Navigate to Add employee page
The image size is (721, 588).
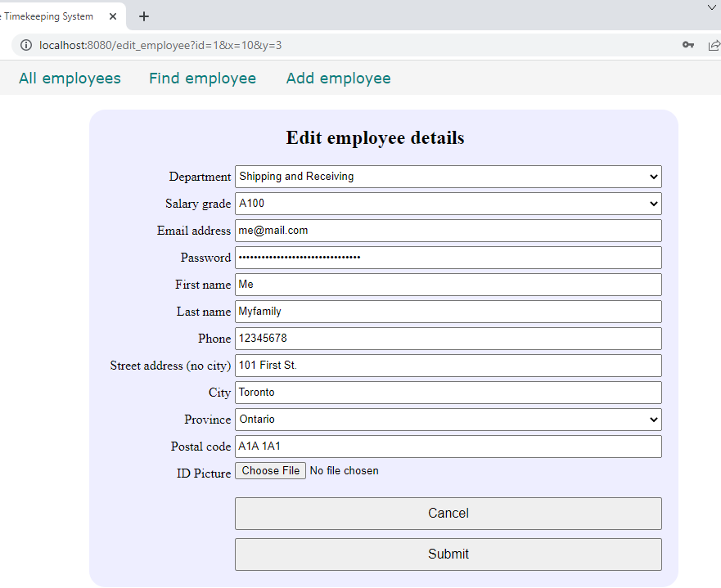[338, 79]
